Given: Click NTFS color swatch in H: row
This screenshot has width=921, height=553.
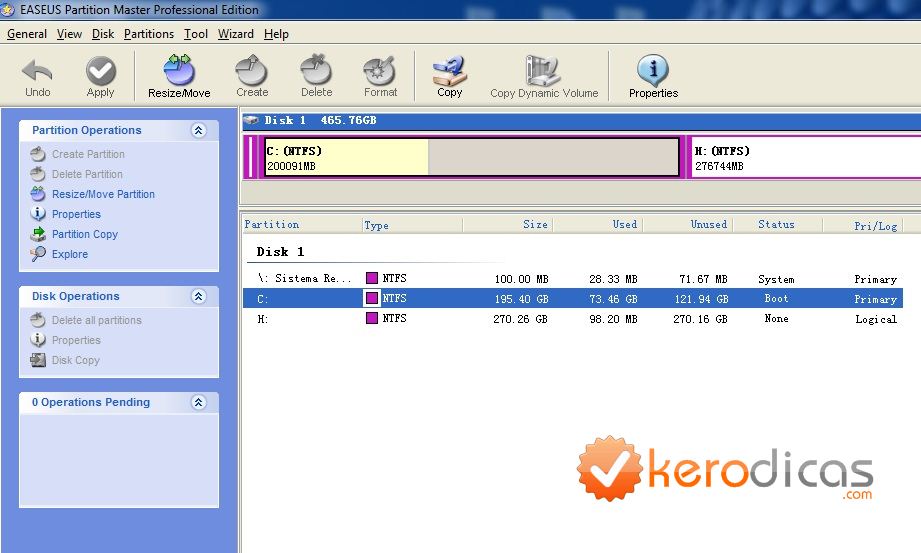Looking at the screenshot, I should 372,318.
